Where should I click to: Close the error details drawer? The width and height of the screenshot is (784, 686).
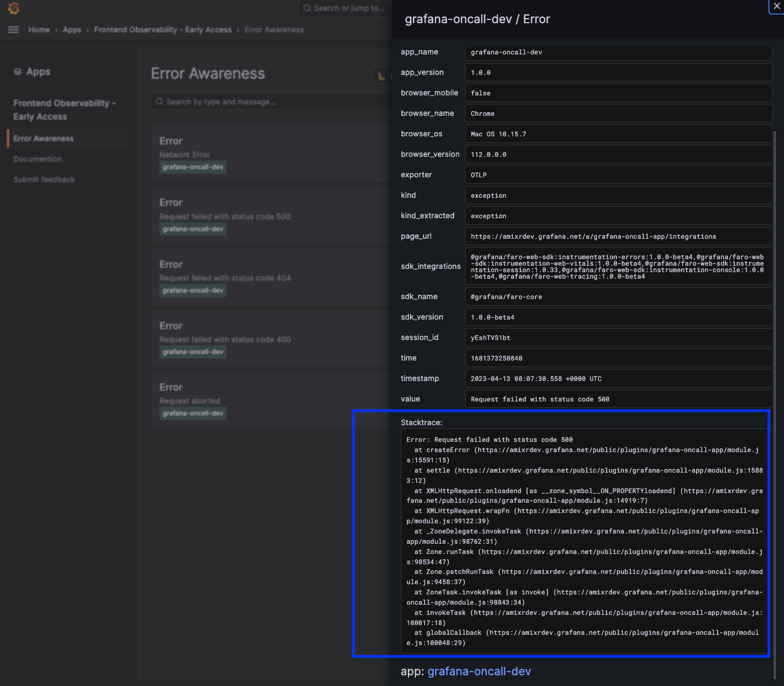coord(776,7)
